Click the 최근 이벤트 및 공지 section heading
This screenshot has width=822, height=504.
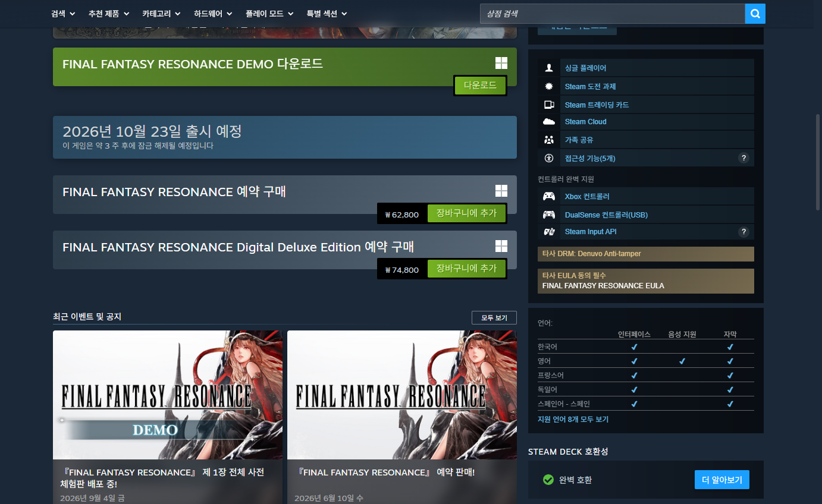coord(87,317)
